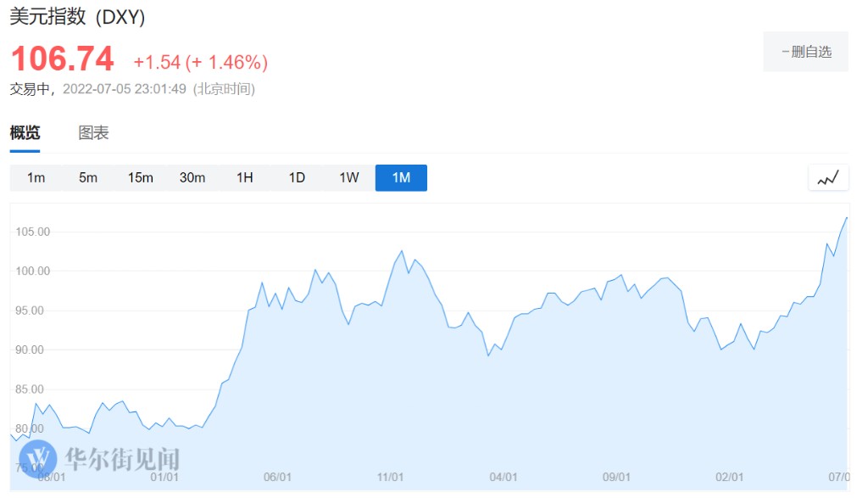The image size is (868, 498).
Task: Click the +1.54 (+1.46%) change value
Action: click(200, 62)
